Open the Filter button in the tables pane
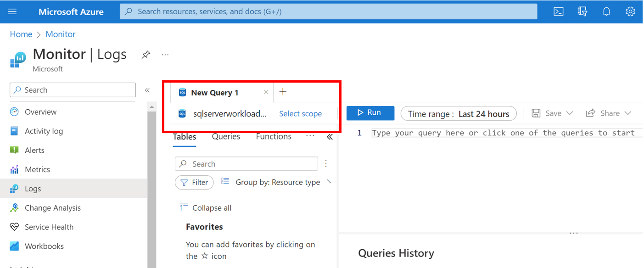 [194, 182]
